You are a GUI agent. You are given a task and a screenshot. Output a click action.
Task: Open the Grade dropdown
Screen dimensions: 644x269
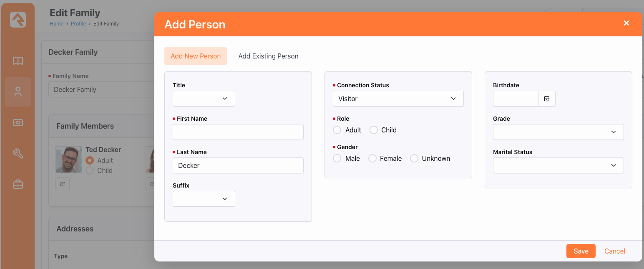pos(558,132)
